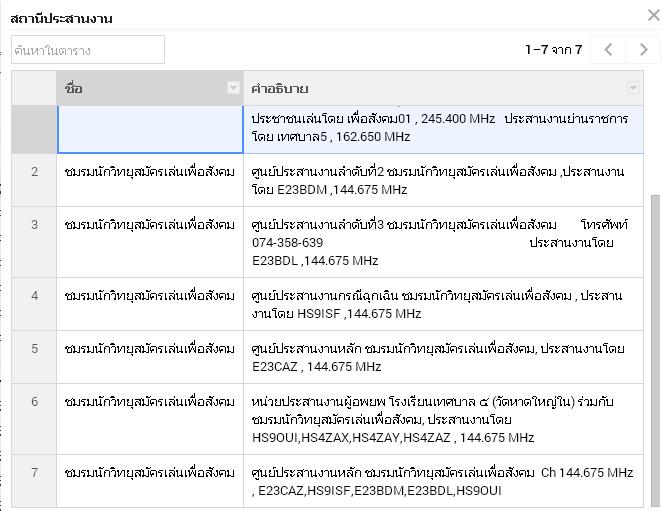The height and width of the screenshot is (511, 663).
Task: Click the vertical scrollbar thumb
Action: (655, 351)
